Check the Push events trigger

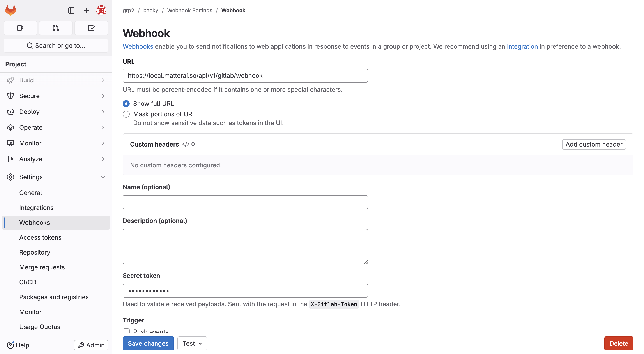(x=126, y=331)
